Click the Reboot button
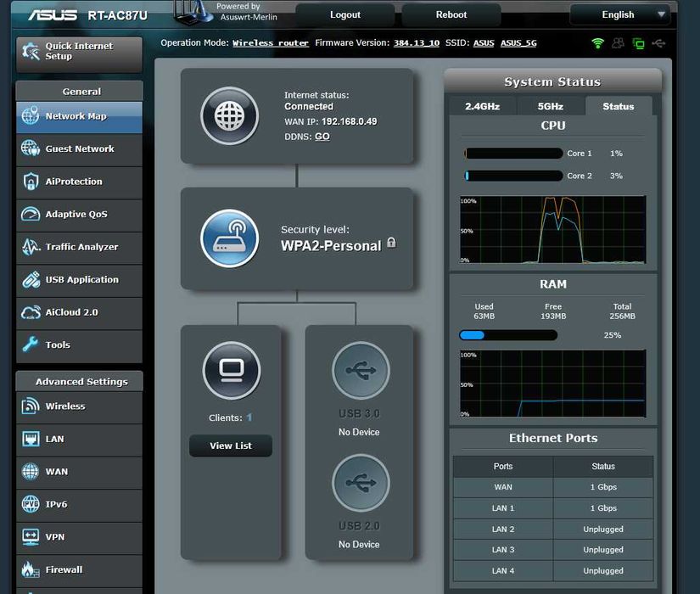700x594 pixels. tap(451, 14)
